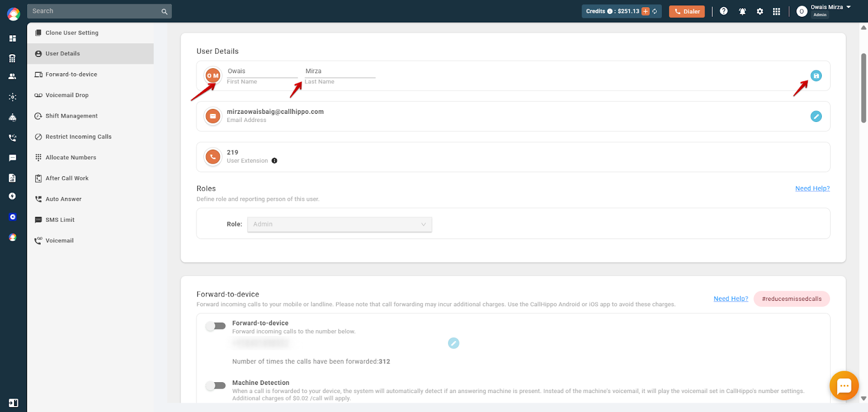Click the scrollbar down arrow
The height and width of the screenshot is (412, 868).
864,398
